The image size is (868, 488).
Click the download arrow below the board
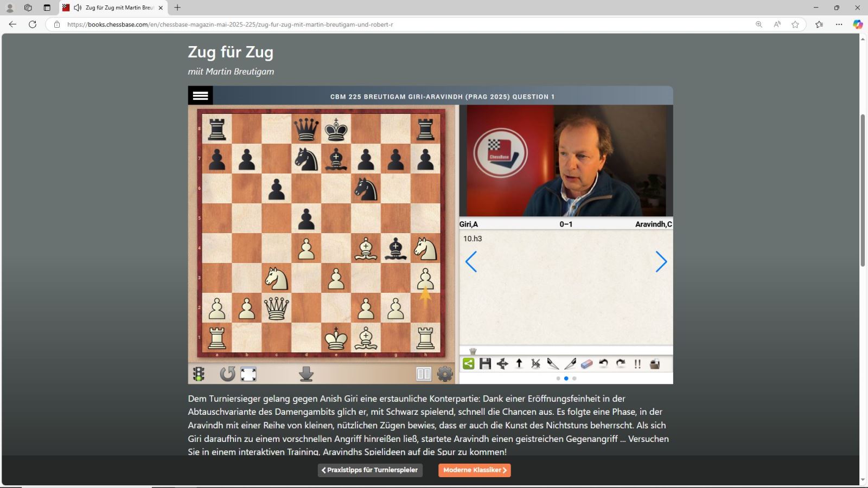[x=306, y=374]
